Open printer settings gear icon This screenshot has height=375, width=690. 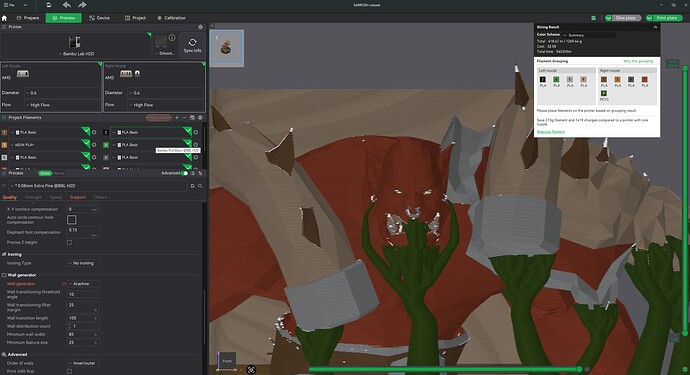coord(201,27)
